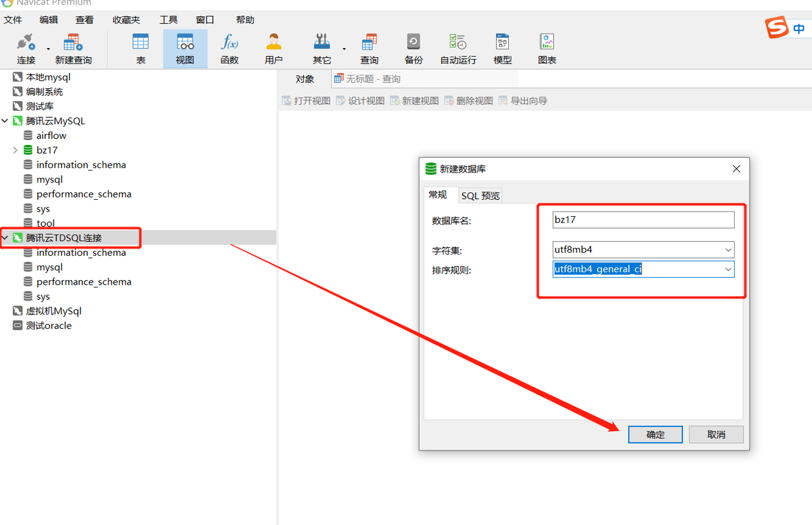
Task: Open the 收藏夹 favorites menu
Action: pos(126,20)
